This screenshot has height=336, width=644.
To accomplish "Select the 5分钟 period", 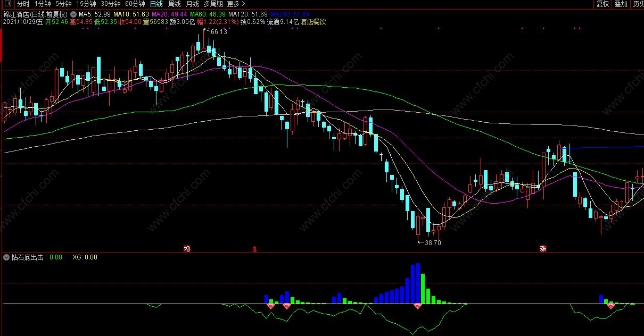I will (63, 4).
